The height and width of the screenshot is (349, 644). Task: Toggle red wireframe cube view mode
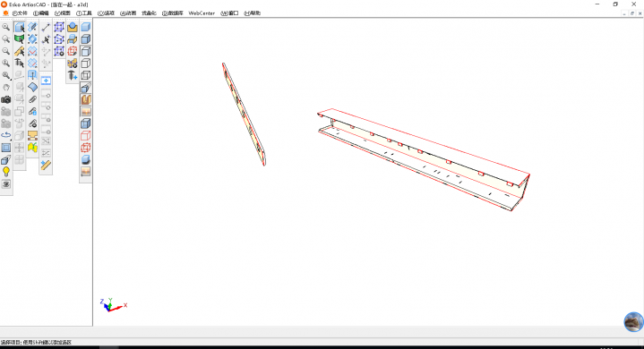85,136
